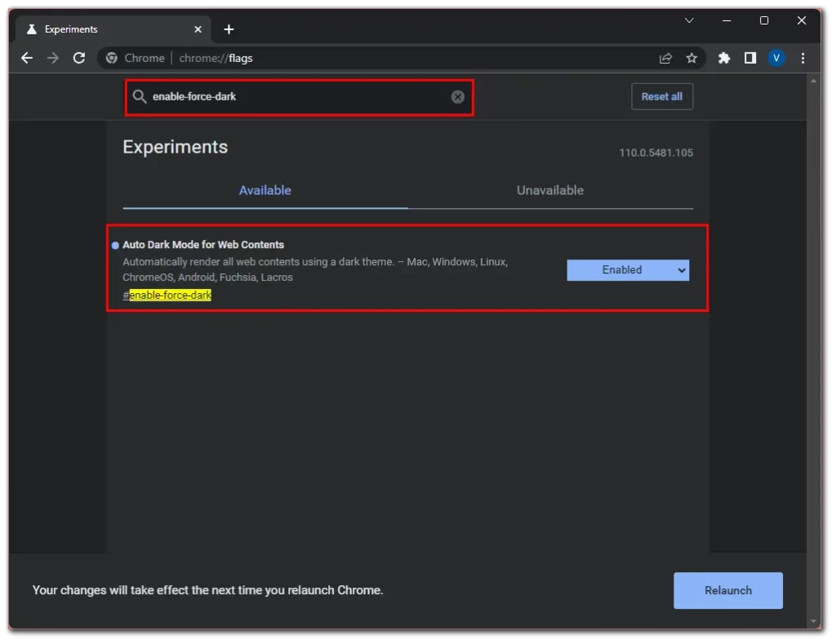Screen dimensions: 836x644
Task: Clear the flags search with X icon
Action: tap(457, 96)
